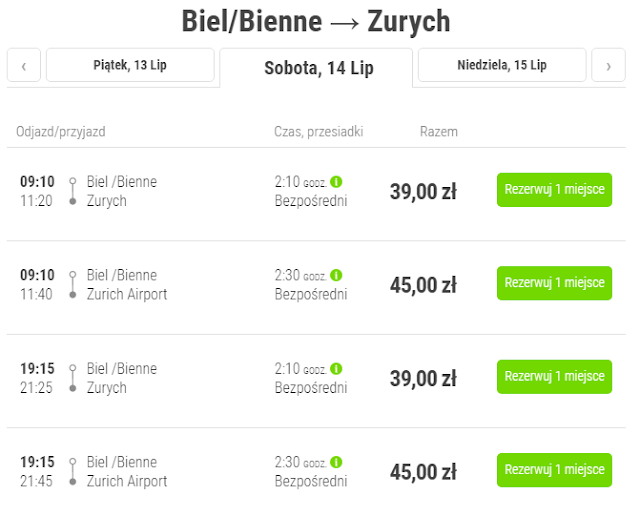This screenshot has height=516, width=640.
Task: Click the route stops line of 09:10 Zurych trip
Action: (72, 191)
